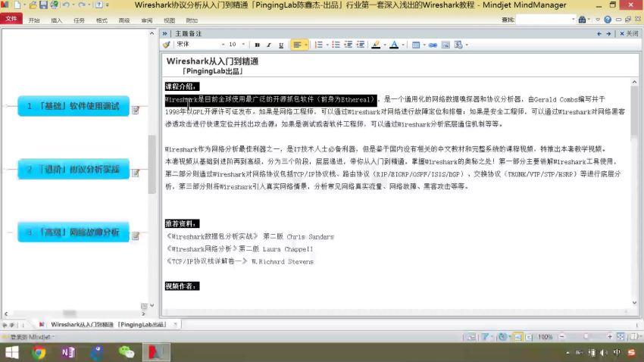The image size is (644, 362).
Task: Open numbered list style dropdown arrow
Action: click(327, 45)
